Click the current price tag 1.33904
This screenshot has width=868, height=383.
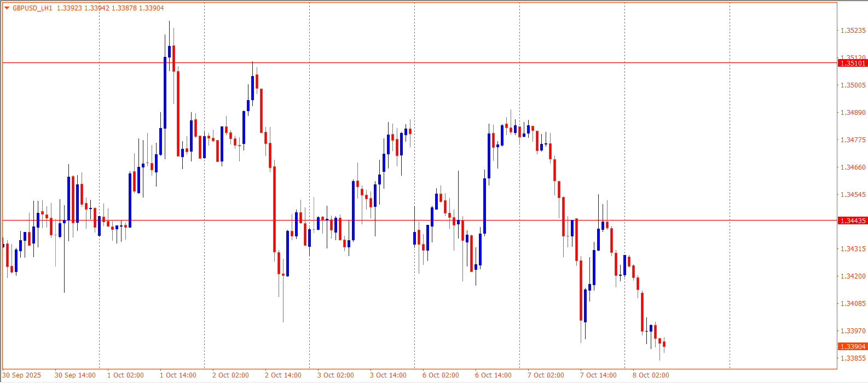(853, 347)
